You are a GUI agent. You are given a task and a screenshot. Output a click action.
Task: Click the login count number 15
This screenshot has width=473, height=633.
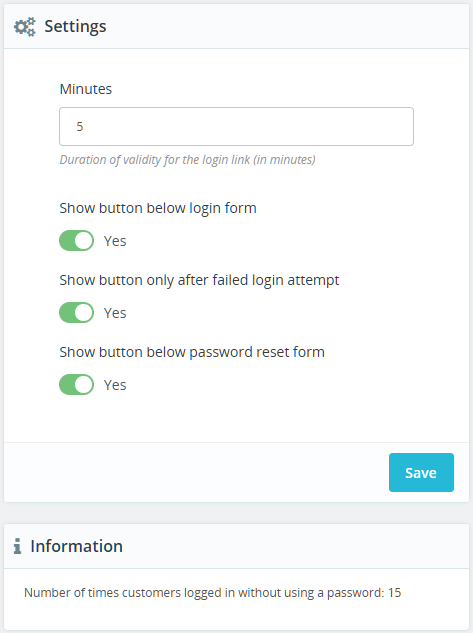(395, 593)
